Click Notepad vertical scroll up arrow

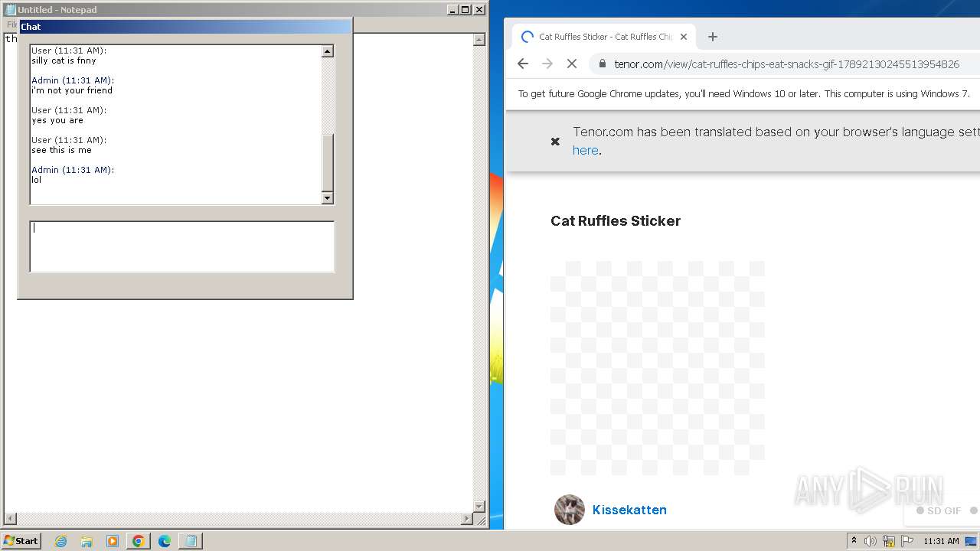[479, 40]
